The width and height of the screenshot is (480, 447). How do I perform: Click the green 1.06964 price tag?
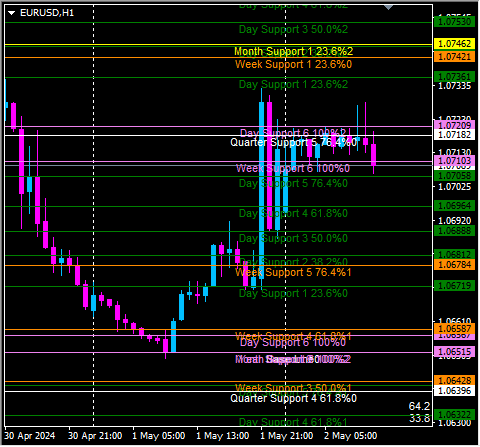click(454, 206)
